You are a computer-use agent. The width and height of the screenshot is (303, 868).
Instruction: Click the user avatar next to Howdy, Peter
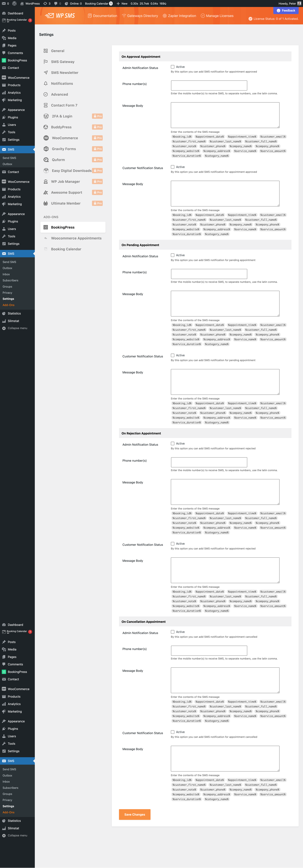[x=299, y=3]
